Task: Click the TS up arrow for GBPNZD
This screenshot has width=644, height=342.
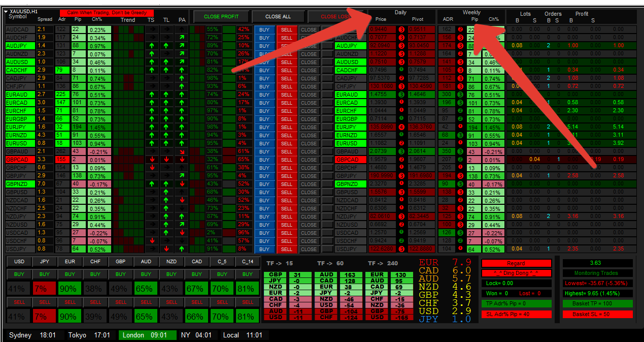Action: (x=151, y=184)
